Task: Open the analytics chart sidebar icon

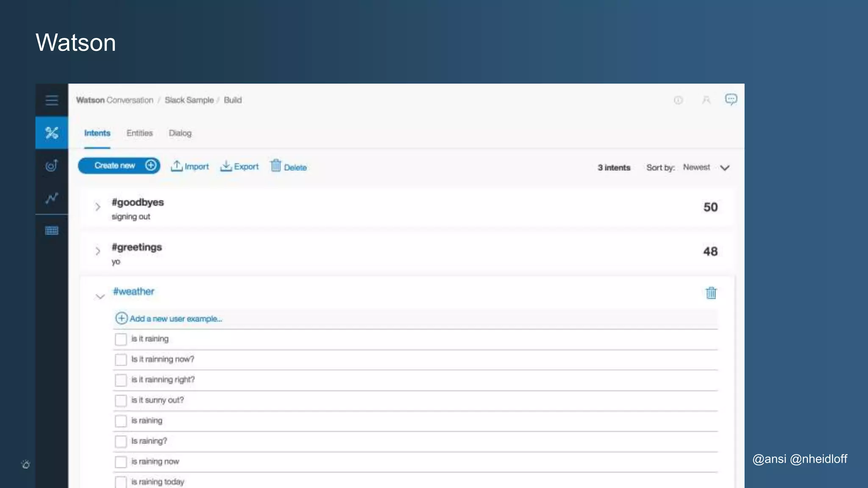Action: point(52,198)
